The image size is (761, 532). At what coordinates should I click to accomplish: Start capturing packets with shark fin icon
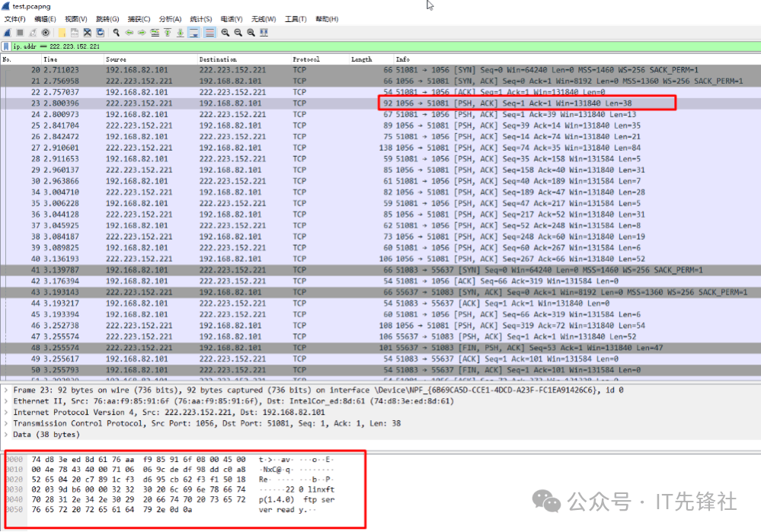pyautogui.click(x=7, y=33)
